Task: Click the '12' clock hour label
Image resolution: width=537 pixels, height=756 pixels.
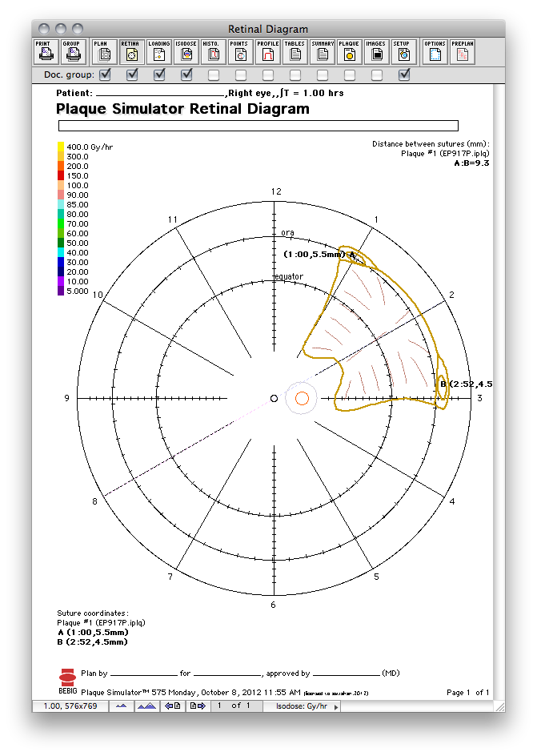Action: (276, 191)
